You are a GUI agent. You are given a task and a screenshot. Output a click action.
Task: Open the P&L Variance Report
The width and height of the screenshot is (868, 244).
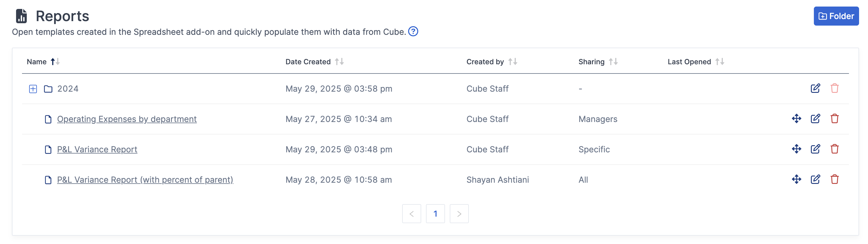(97, 149)
